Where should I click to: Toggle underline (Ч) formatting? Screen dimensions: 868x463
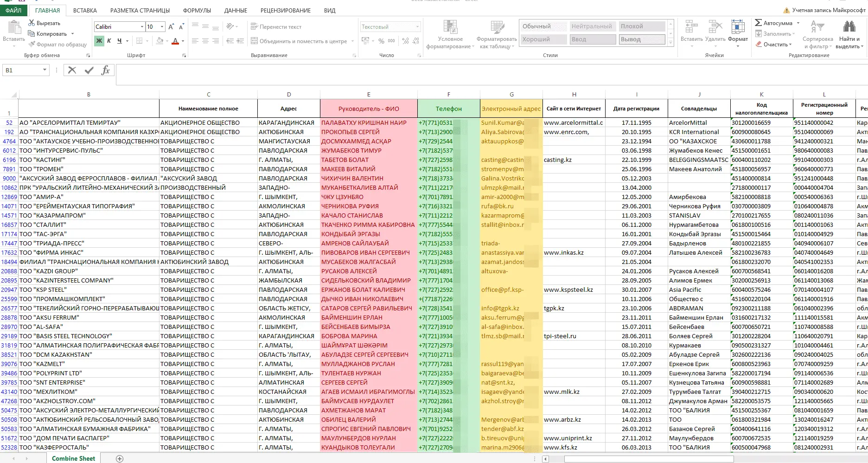(x=119, y=41)
